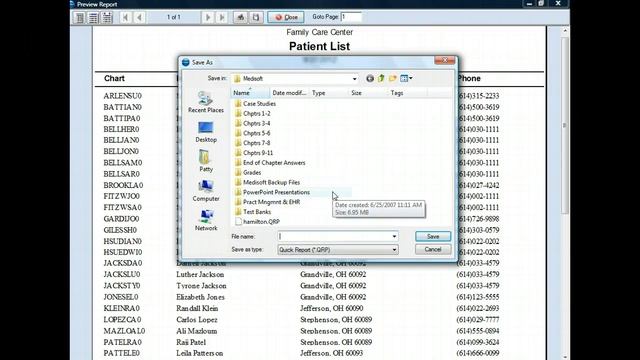Image resolution: width=640 pixels, height=360 pixels.
Task: Go to last page of report
Action: click(x=222, y=18)
